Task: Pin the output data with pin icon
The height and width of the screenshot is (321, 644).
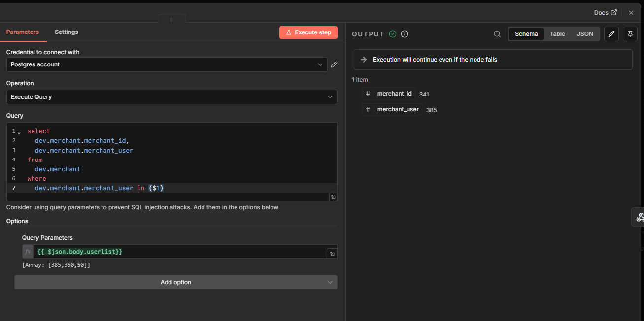Action: click(x=630, y=34)
